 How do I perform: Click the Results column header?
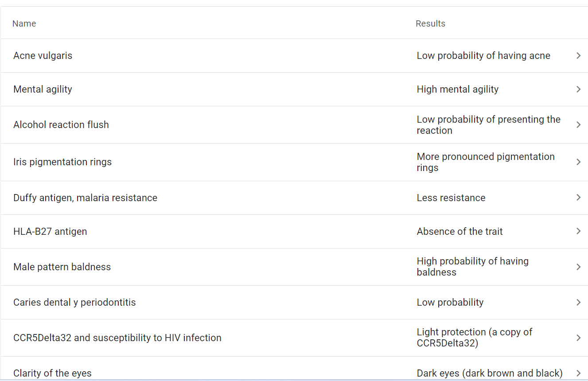(x=430, y=23)
